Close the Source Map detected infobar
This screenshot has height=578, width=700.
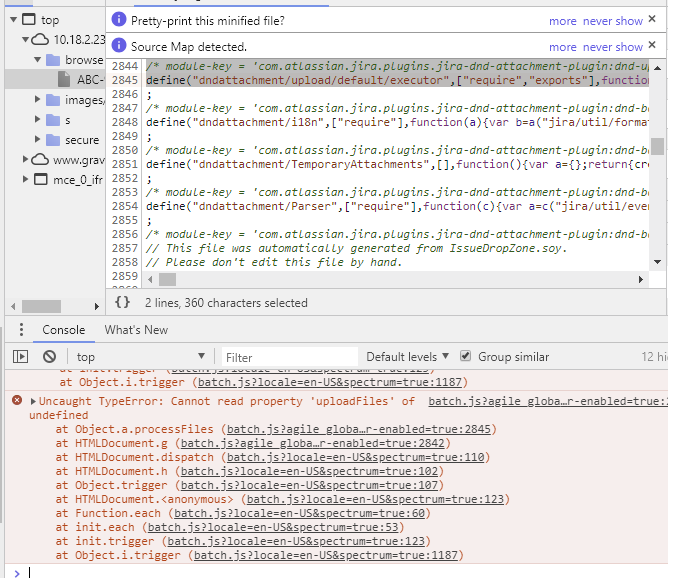pyautogui.click(x=652, y=45)
